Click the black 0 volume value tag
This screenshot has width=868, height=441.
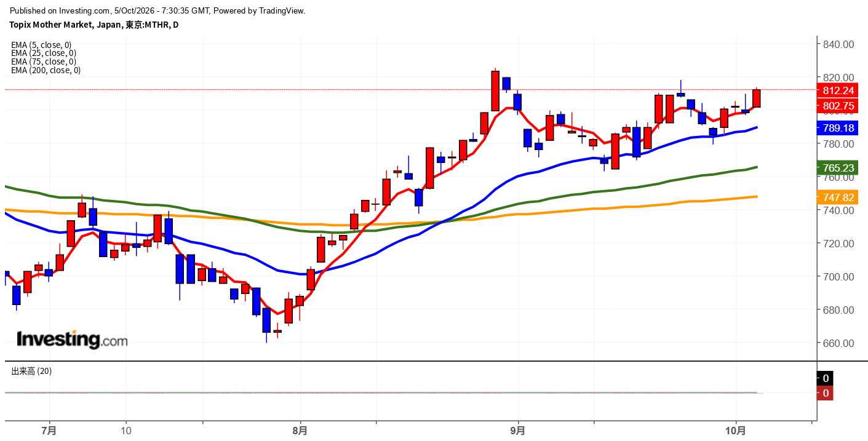[x=826, y=378]
